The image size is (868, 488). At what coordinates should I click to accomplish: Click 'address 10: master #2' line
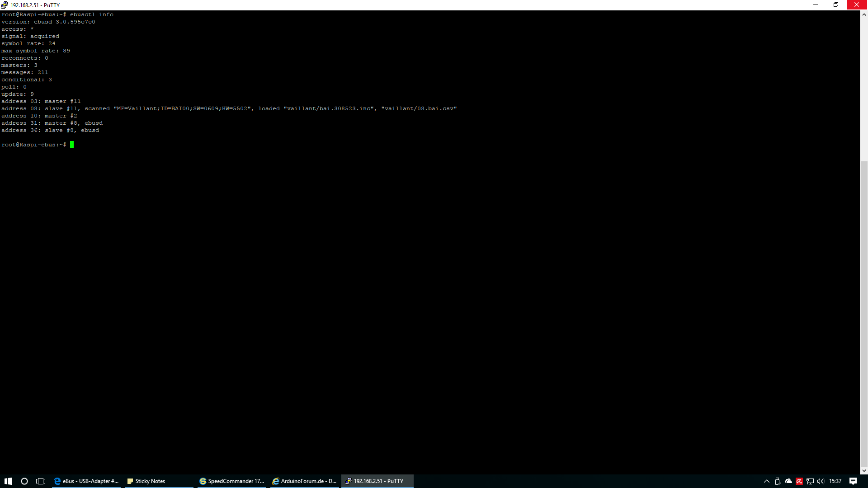point(39,116)
